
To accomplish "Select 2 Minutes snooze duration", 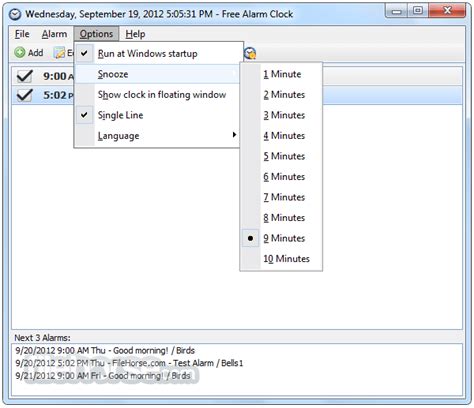I will 281,95.
